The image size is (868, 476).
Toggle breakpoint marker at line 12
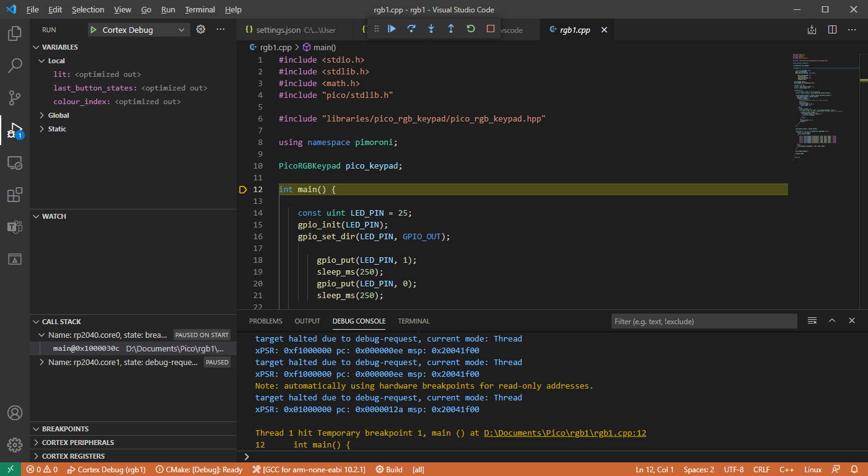click(x=243, y=190)
